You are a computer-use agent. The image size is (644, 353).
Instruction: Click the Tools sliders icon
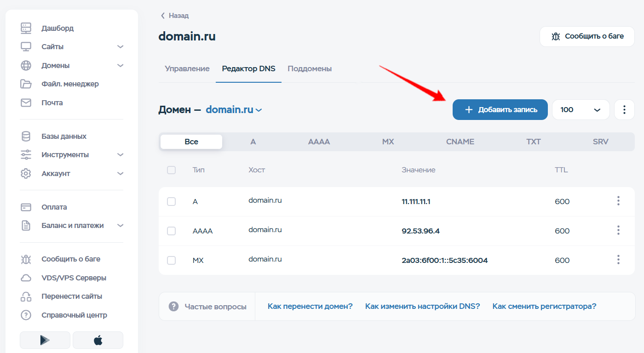click(x=26, y=155)
